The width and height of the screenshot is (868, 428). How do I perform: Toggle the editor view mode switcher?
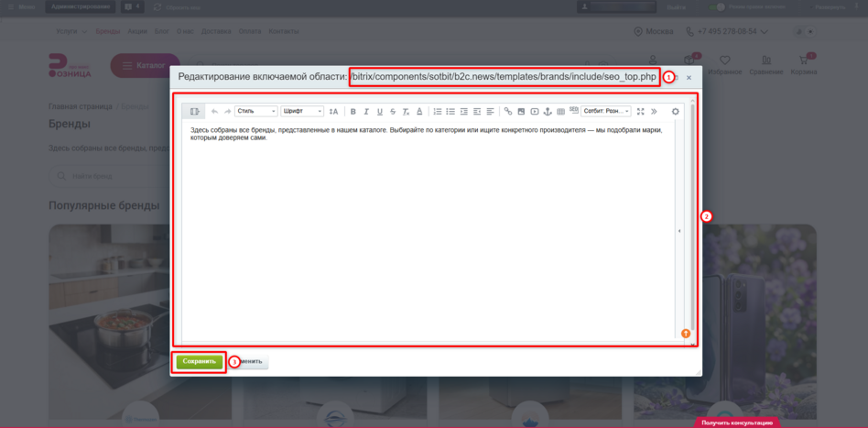coord(194,112)
